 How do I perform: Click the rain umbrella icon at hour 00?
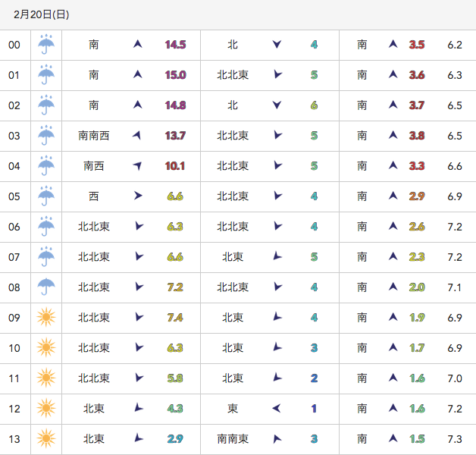[46, 45]
